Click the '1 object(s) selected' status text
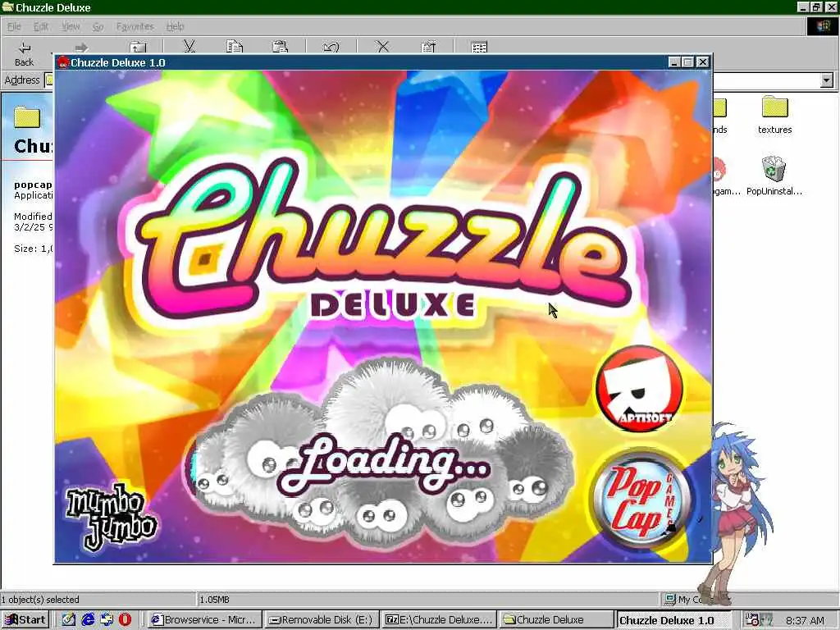 click(40, 600)
